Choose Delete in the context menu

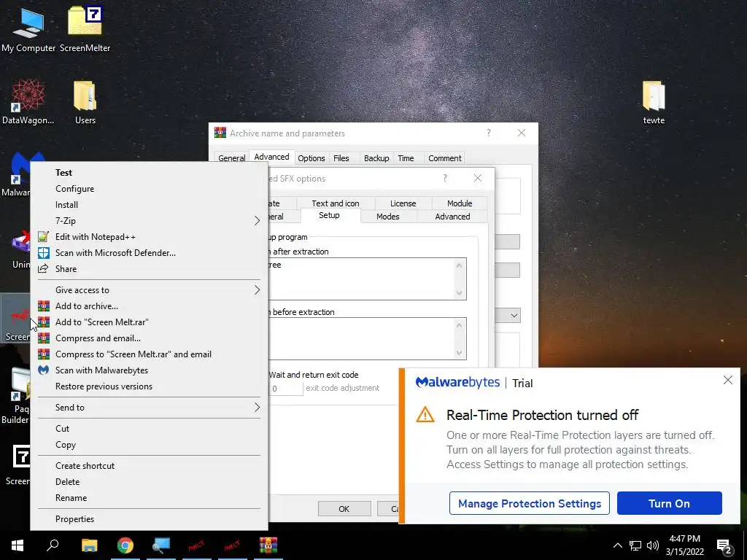(150, 482)
